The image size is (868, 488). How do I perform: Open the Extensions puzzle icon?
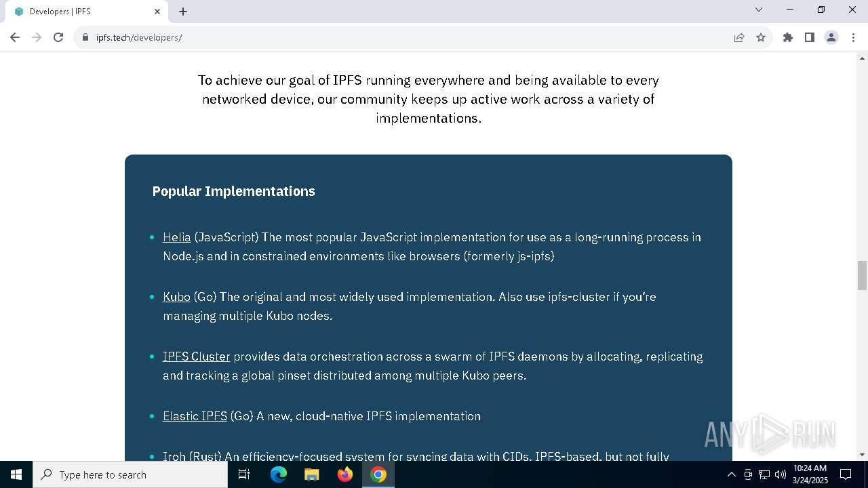788,37
